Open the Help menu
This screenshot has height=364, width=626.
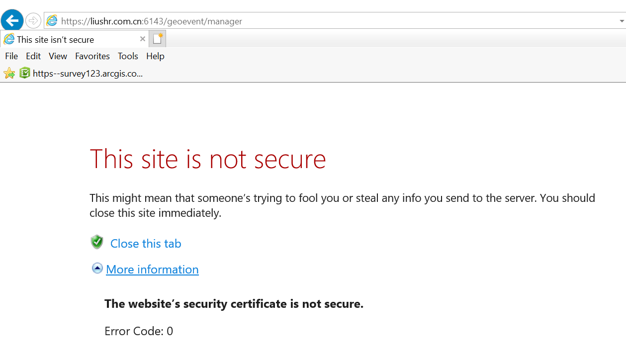(155, 56)
